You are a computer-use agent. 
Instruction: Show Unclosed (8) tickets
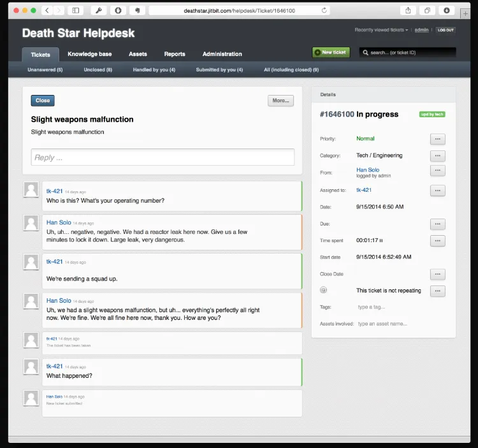tap(98, 70)
